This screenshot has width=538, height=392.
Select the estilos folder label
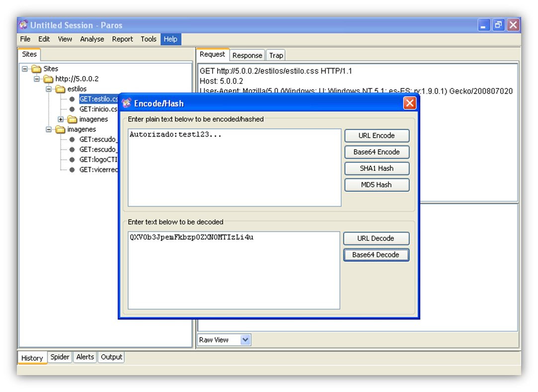coord(77,89)
